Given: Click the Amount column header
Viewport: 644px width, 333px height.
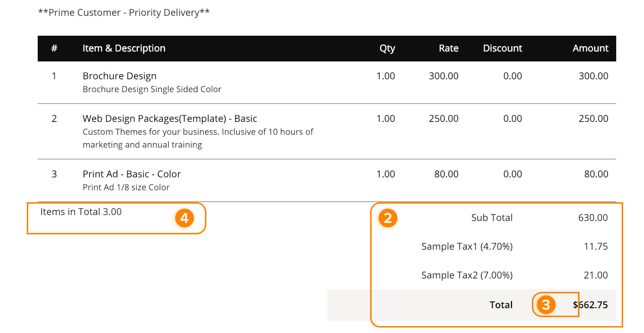Looking at the screenshot, I should (x=590, y=49).
